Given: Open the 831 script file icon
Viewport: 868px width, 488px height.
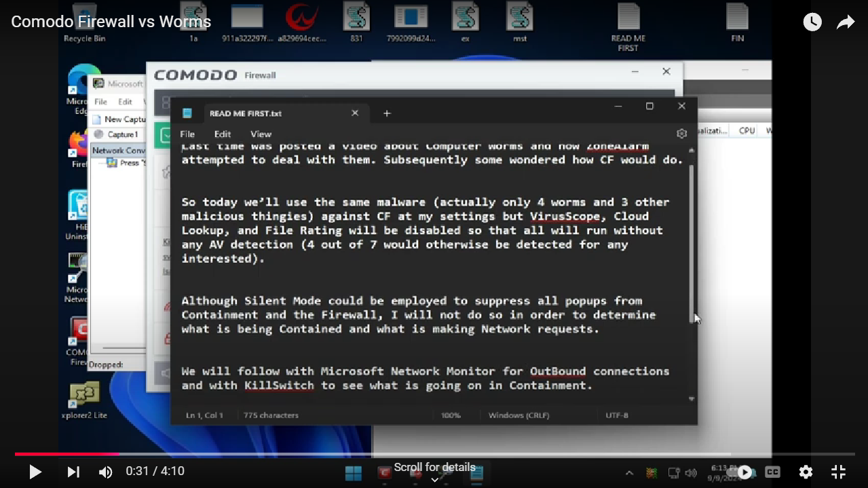Looking at the screenshot, I should (356, 22).
